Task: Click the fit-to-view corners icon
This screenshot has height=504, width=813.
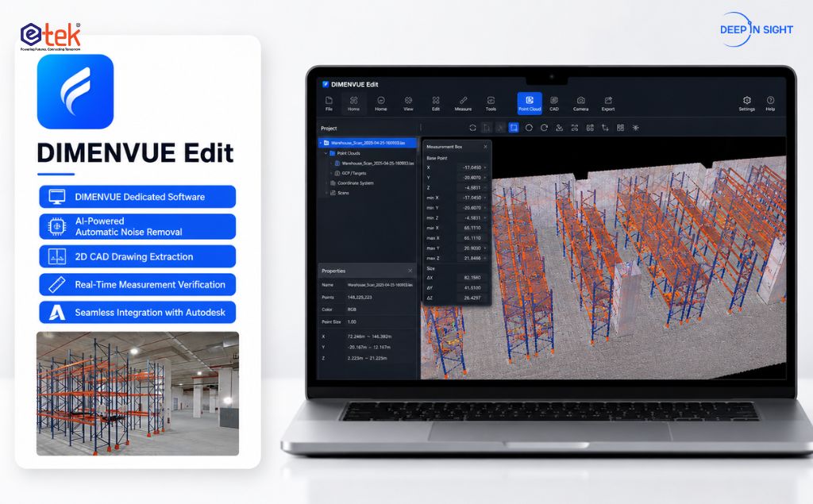Action: click(575, 128)
